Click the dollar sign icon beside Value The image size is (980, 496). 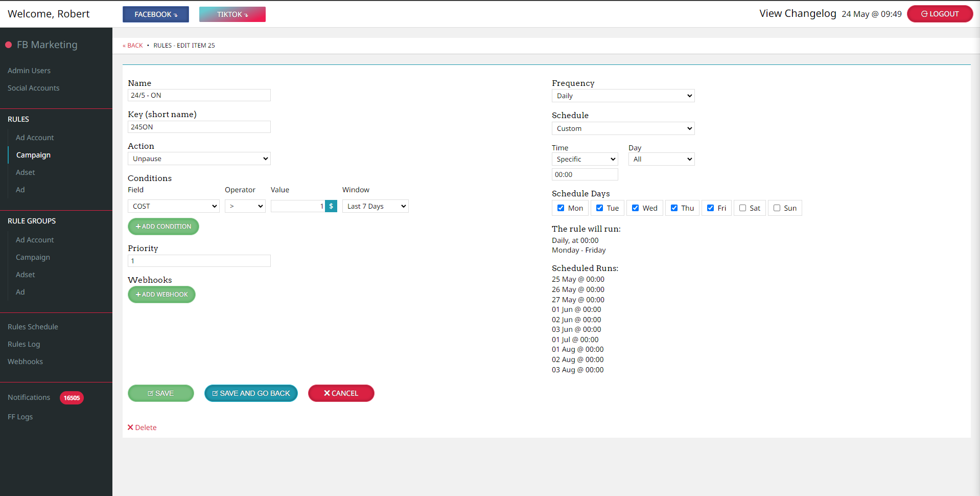coord(331,206)
